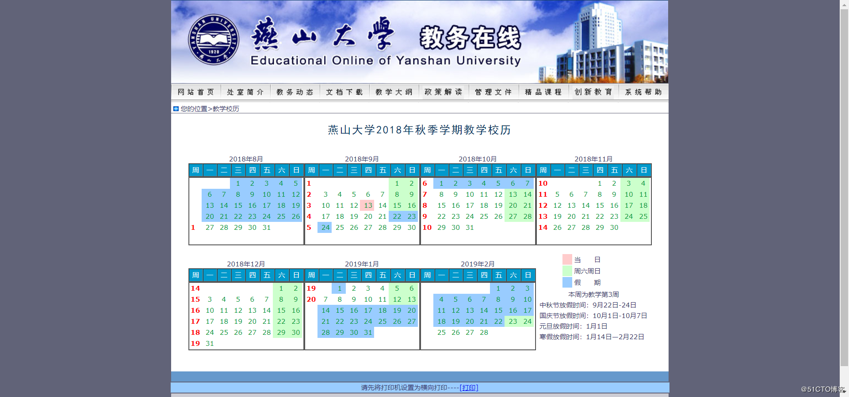Screen dimensions: 849x397
Task: Select holiday day 24 in September 2018
Action: click(x=325, y=227)
